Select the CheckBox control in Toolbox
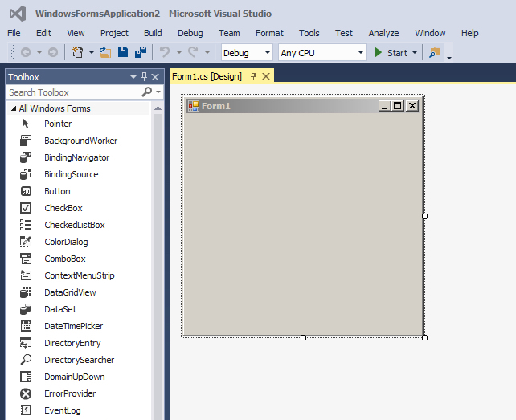 [63, 208]
